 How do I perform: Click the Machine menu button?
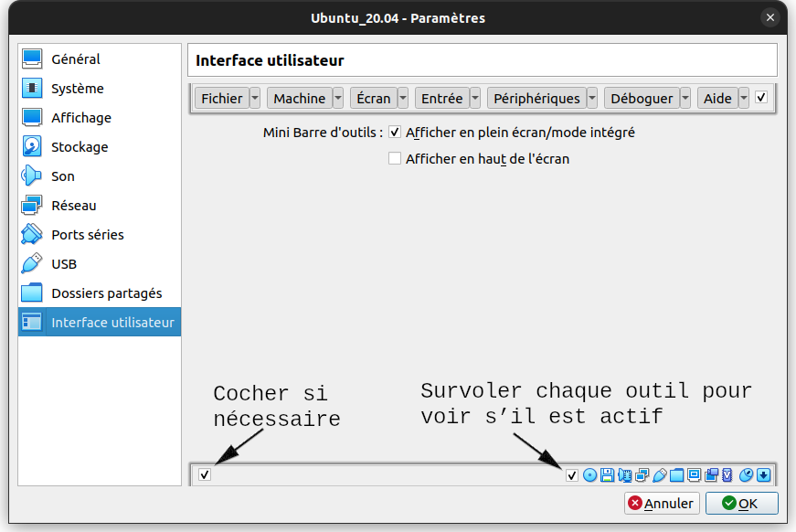(299, 99)
